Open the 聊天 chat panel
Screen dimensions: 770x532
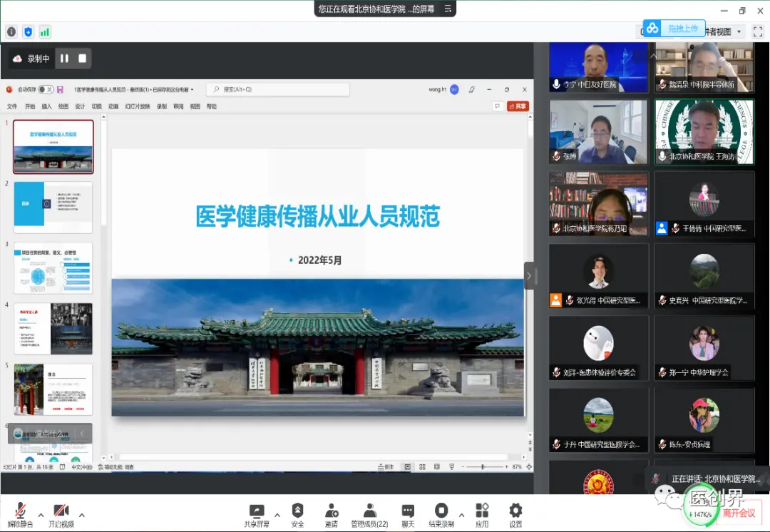pos(408,515)
